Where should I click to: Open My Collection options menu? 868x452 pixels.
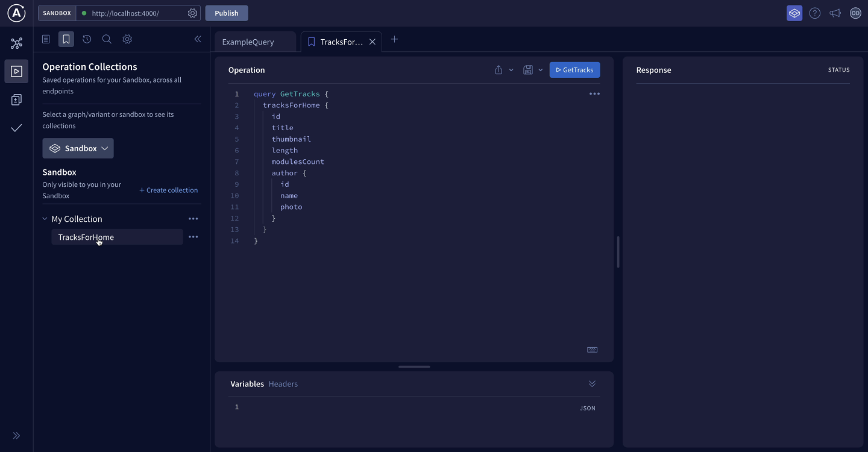(193, 219)
